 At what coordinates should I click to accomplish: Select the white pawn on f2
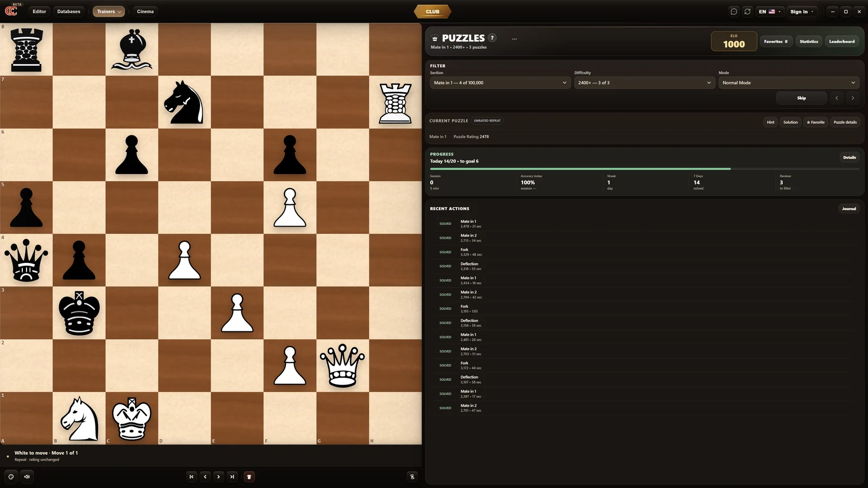click(x=290, y=365)
